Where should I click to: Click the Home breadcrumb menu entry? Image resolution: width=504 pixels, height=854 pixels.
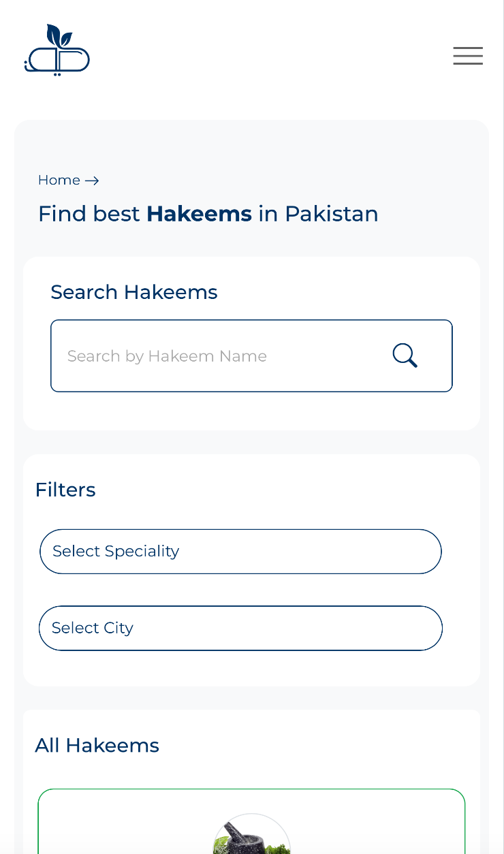pyautogui.click(x=59, y=180)
